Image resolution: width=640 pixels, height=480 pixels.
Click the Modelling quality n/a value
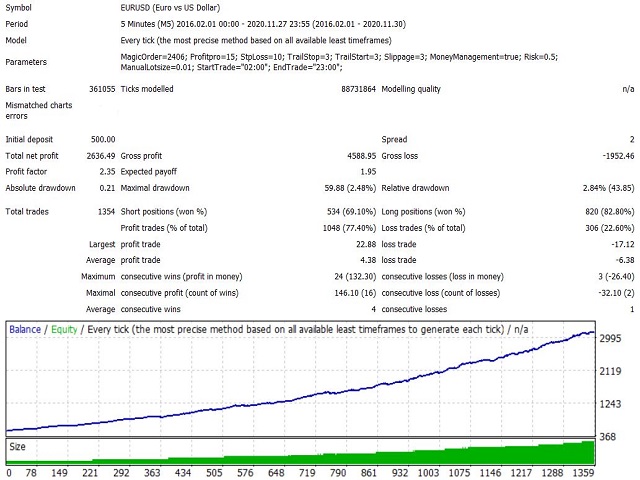[x=629, y=89]
